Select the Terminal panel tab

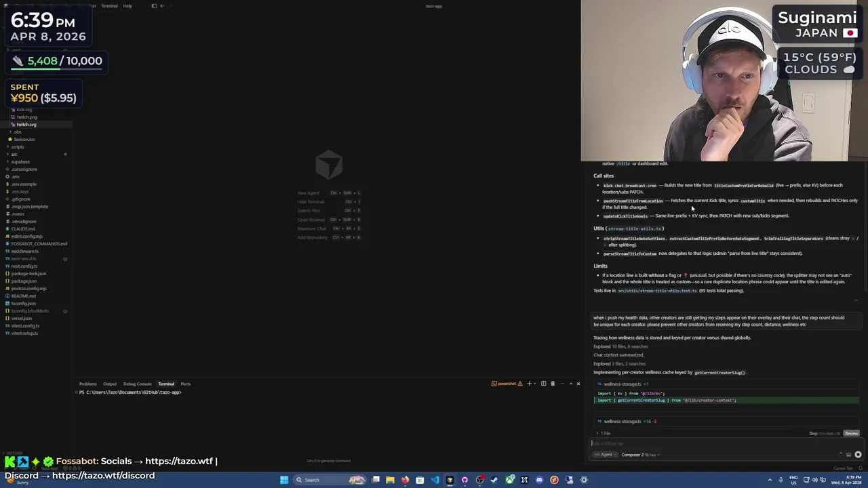click(x=166, y=384)
